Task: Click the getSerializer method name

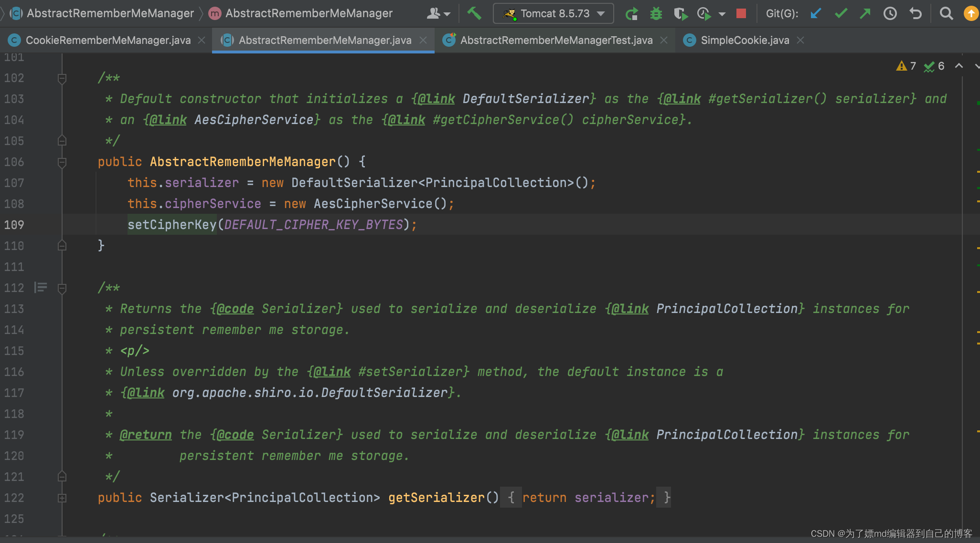Action: tap(437, 498)
